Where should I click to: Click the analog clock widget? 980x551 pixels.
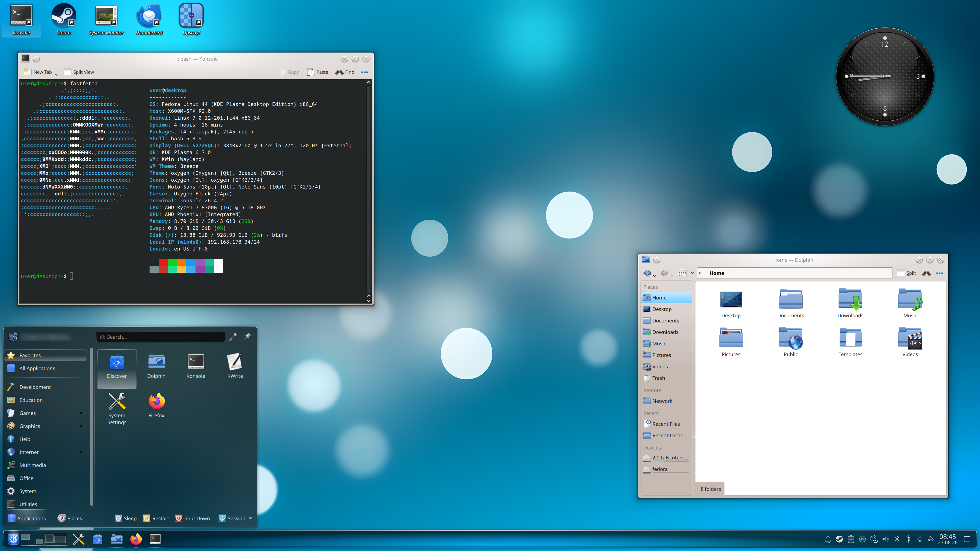tap(885, 77)
